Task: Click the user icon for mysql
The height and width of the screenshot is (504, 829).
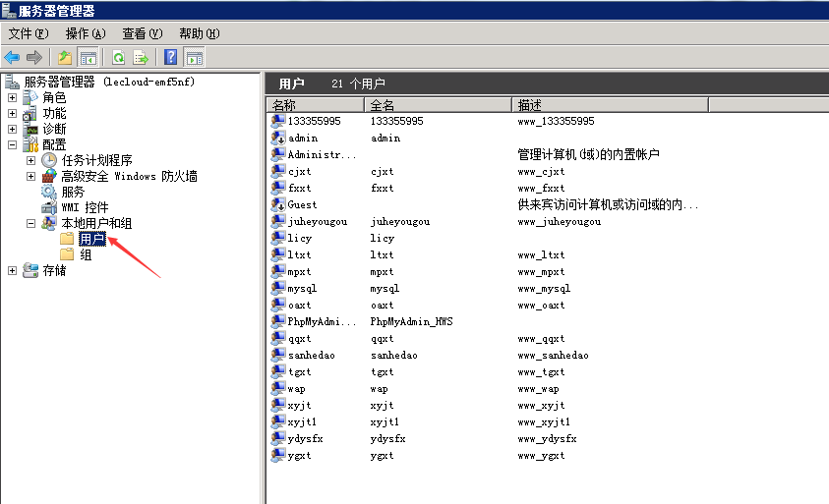Action: [x=278, y=288]
